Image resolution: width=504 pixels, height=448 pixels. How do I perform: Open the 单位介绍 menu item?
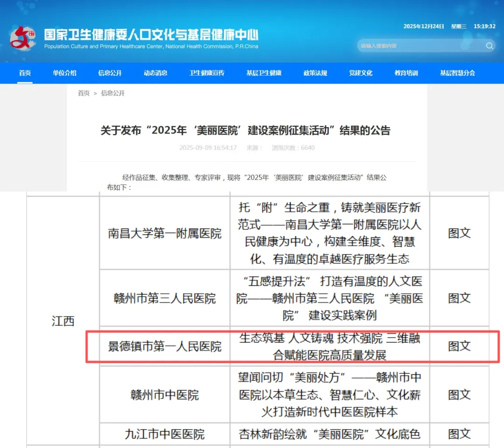(64, 73)
